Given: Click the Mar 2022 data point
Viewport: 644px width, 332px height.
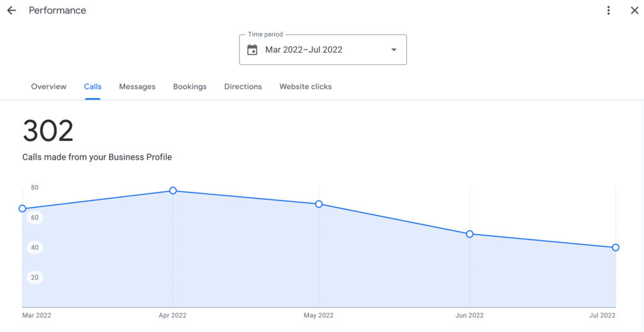Looking at the screenshot, I should [x=23, y=209].
